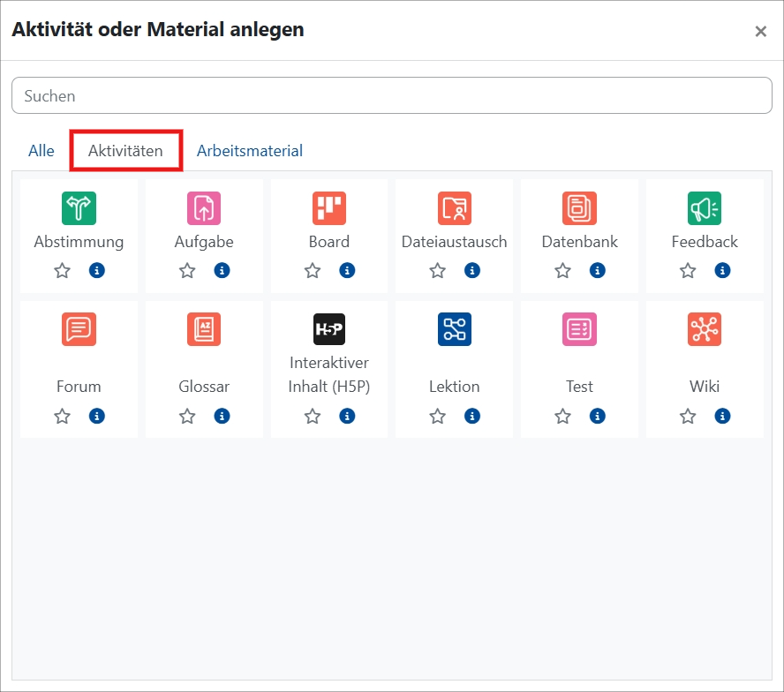Add a Dateiaustausch activity
The image size is (784, 692).
point(454,209)
